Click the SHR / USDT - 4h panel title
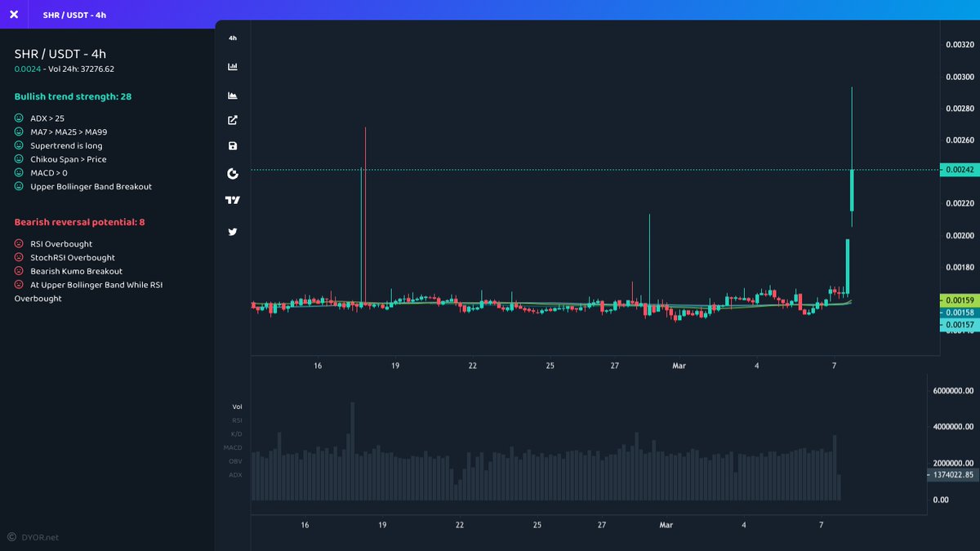 pyautogui.click(x=60, y=54)
